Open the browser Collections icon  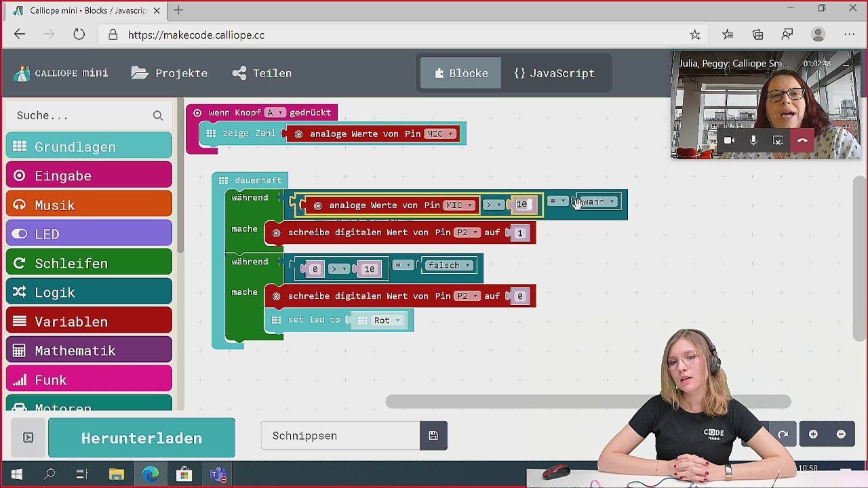[x=758, y=35]
